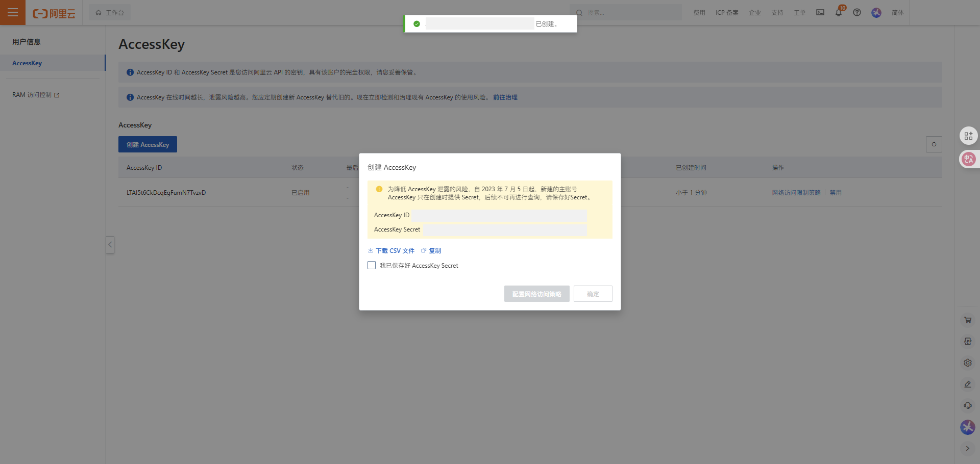Viewport: 980px width, 464px height.
Task: Click the 确定 button in dialog
Action: point(593,294)
